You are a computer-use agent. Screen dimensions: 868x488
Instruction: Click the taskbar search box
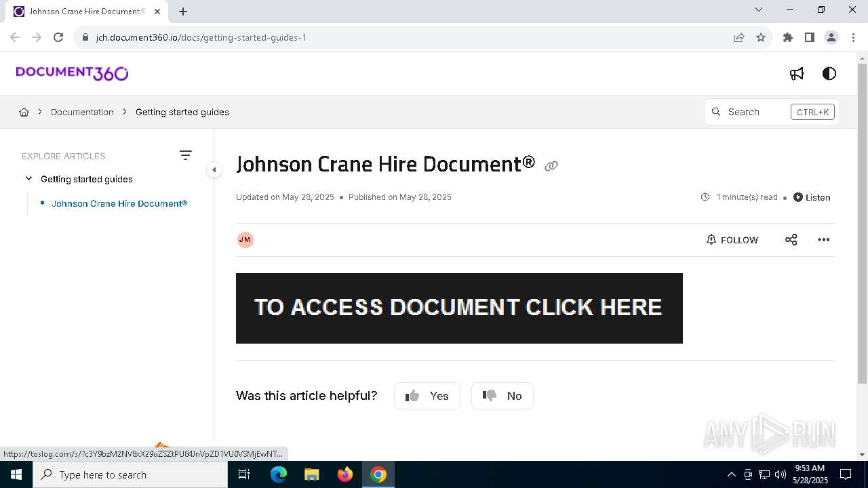pos(130,474)
